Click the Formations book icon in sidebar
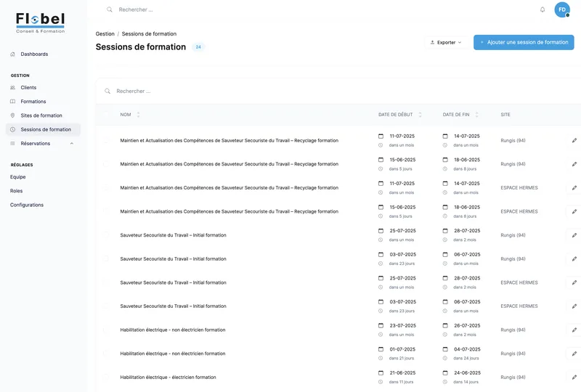Image resolution: width=581 pixels, height=392 pixels. [12, 102]
